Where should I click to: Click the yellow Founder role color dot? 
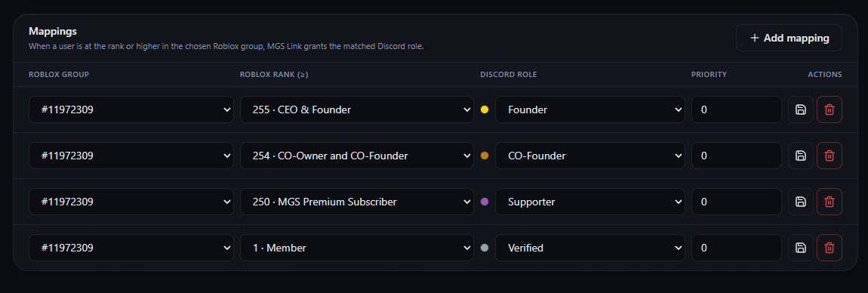tap(485, 109)
